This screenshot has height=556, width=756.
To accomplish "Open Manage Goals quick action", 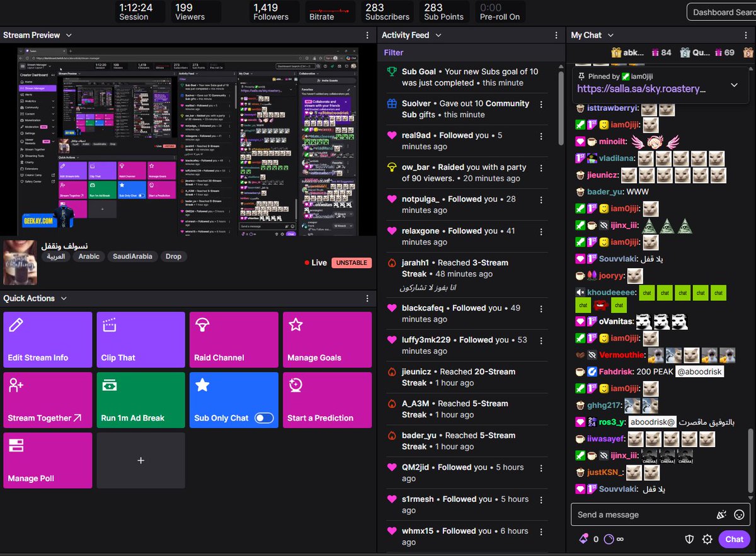I will click(327, 339).
